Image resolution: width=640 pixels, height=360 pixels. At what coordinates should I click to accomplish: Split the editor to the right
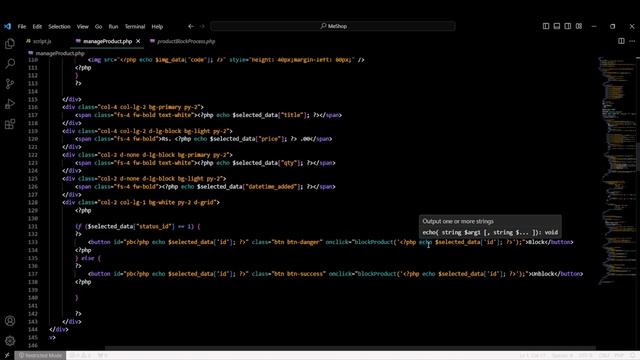(x=621, y=41)
